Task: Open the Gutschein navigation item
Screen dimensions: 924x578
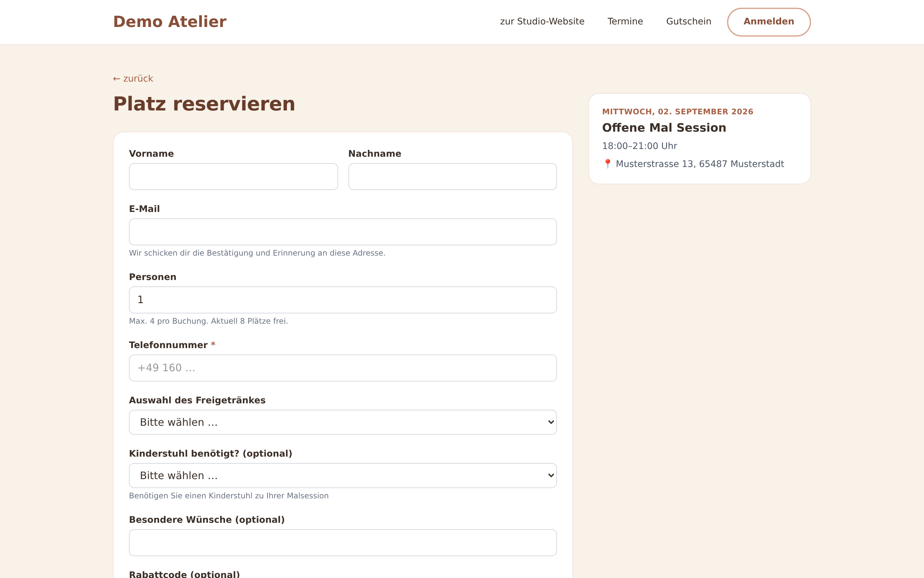Action: (x=689, y=22)
